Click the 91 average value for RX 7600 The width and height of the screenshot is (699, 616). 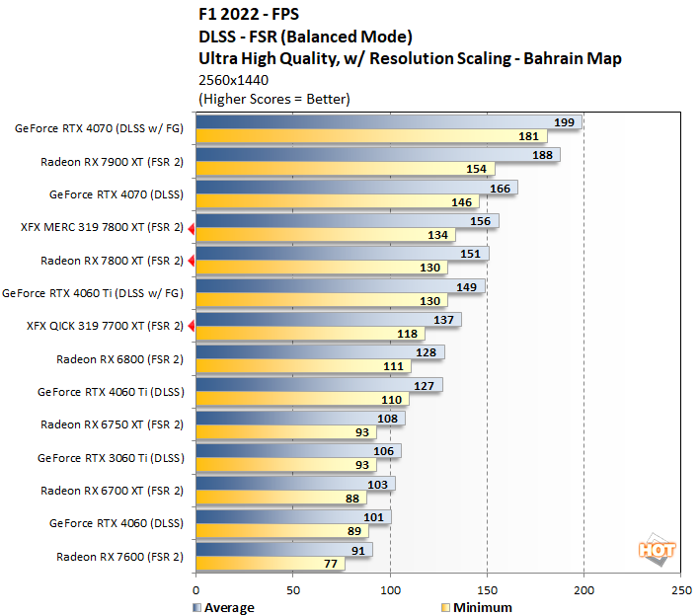[x=358, y=551]
